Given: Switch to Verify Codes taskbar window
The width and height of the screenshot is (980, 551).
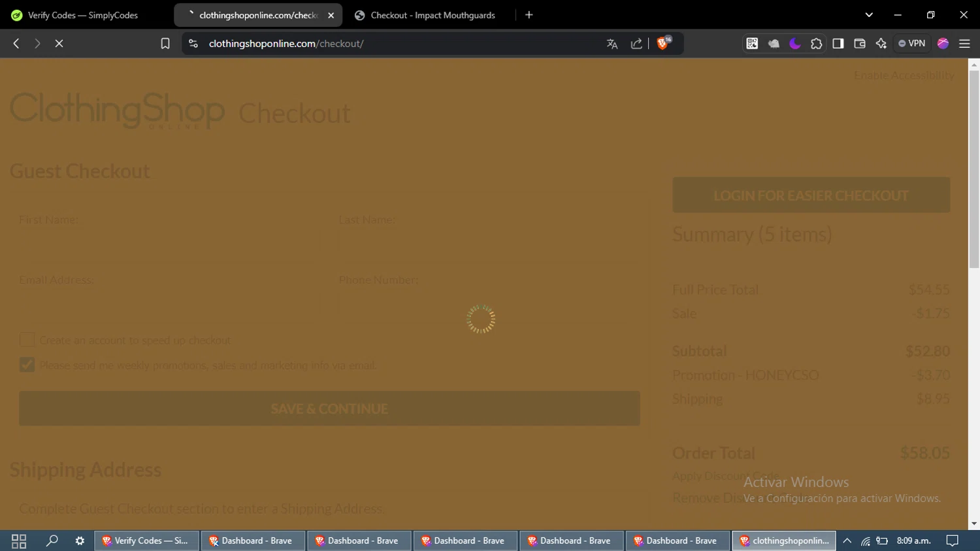Looking at the screenshot, I should coord(147,541).
